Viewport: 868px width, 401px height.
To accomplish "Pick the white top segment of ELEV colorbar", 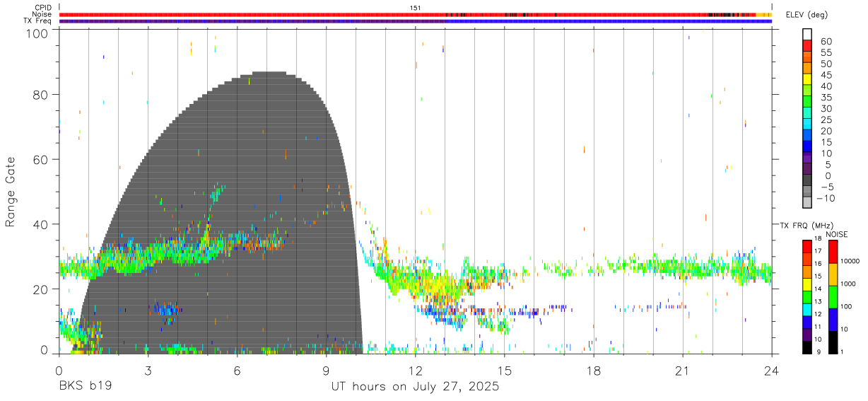I will point(807,34).
